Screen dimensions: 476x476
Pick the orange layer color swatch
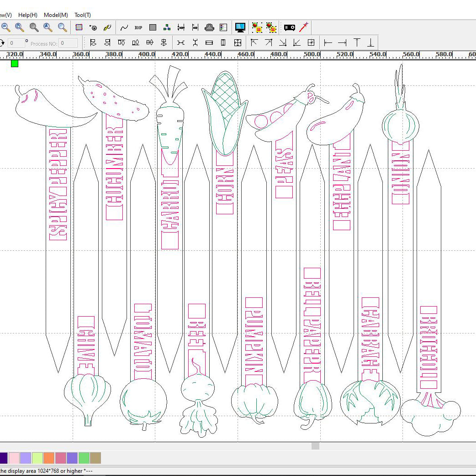pos(49,458)
